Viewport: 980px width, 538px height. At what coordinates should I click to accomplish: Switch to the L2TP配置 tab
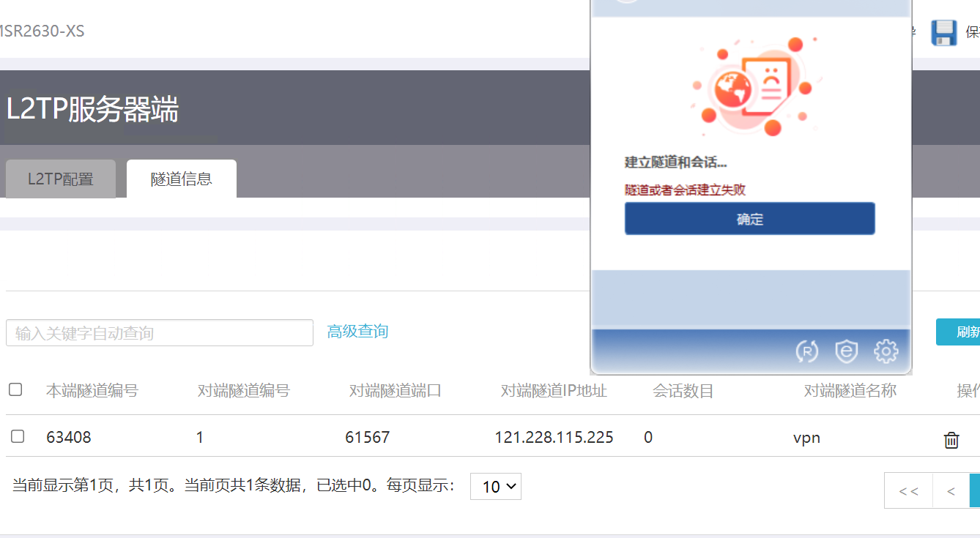pos(61,179)
